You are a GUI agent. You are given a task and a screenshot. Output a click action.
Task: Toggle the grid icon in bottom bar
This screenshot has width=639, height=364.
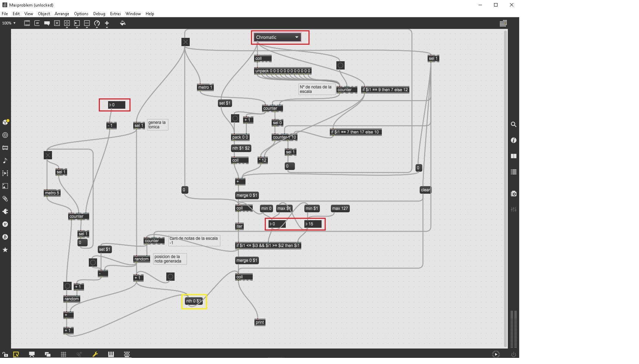tap(63, 354)
